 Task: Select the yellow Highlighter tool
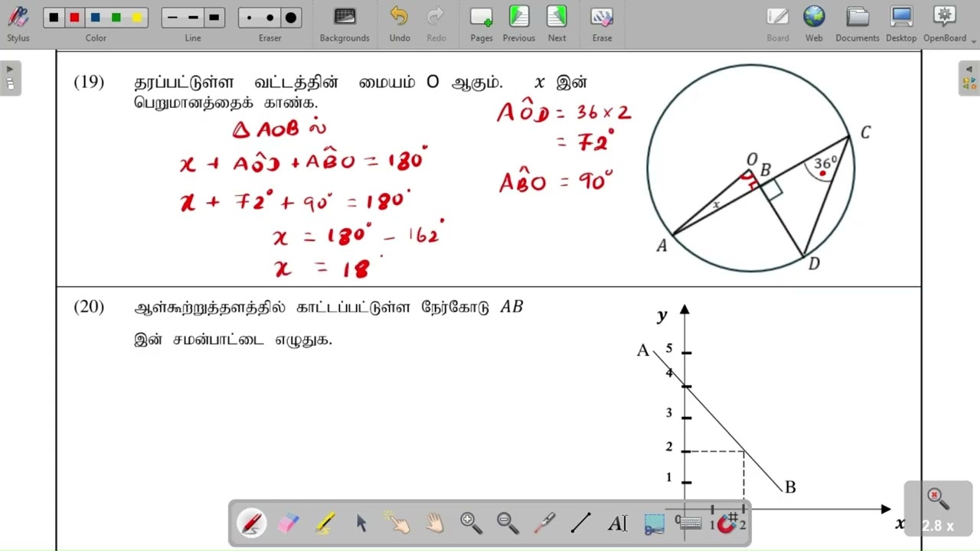pos(325,523)
